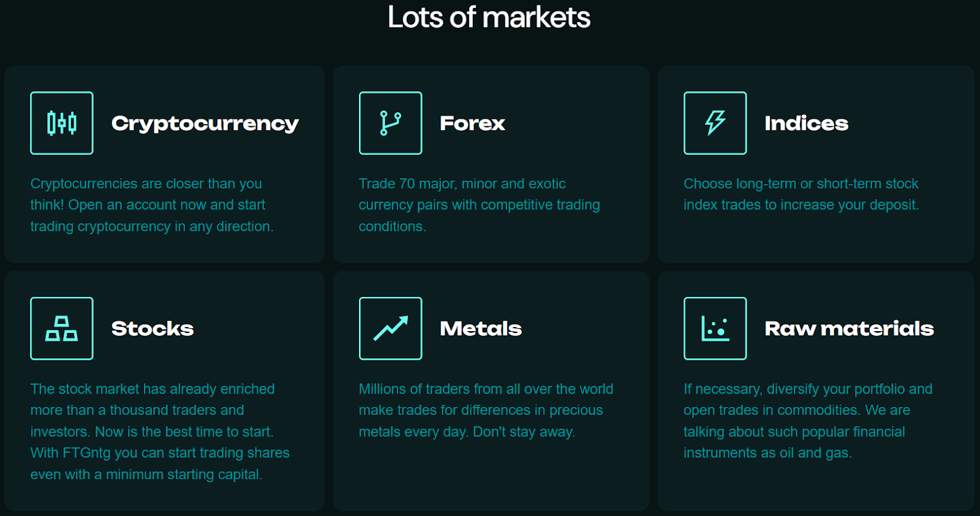
Task: Select the Forex heading
Action: [472, 124]
